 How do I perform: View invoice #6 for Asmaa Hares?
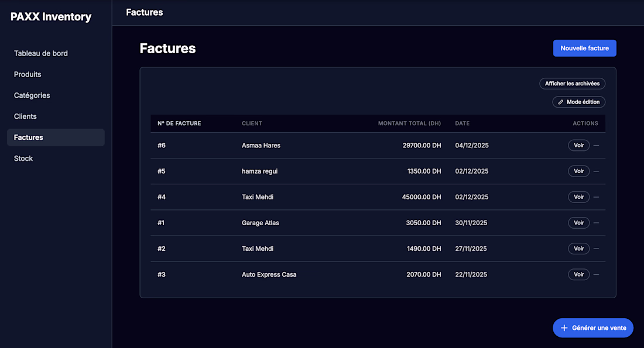pos(578,146)
